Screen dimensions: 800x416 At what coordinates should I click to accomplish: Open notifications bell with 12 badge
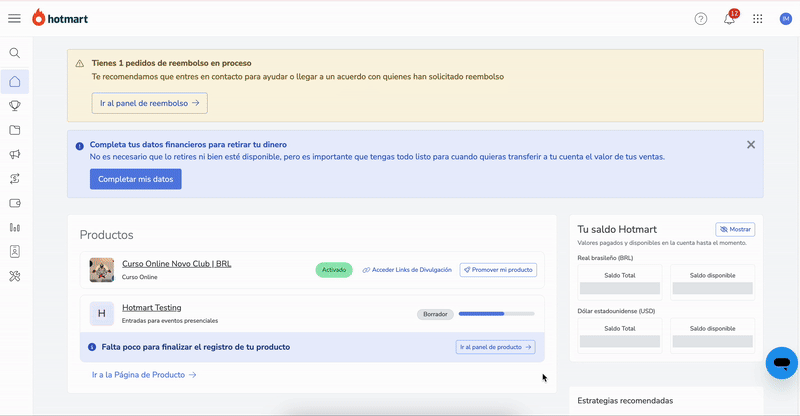pyautogui.click(x=730, y=18)
